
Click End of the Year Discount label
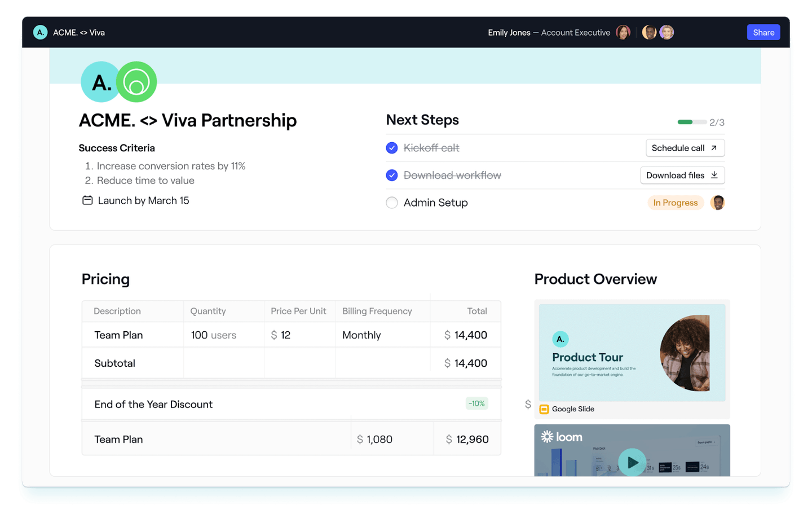[153, 404]
